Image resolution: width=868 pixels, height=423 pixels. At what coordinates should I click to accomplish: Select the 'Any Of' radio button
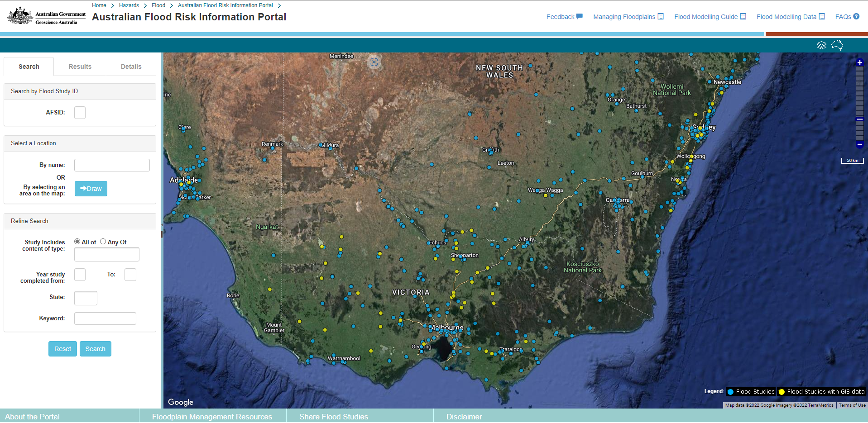[x=103, y=242]
